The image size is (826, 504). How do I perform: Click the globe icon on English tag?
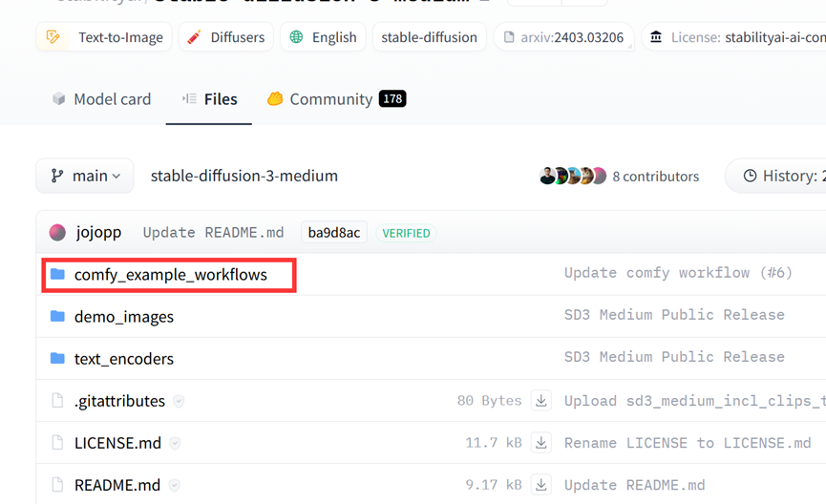tap(297, 37)
